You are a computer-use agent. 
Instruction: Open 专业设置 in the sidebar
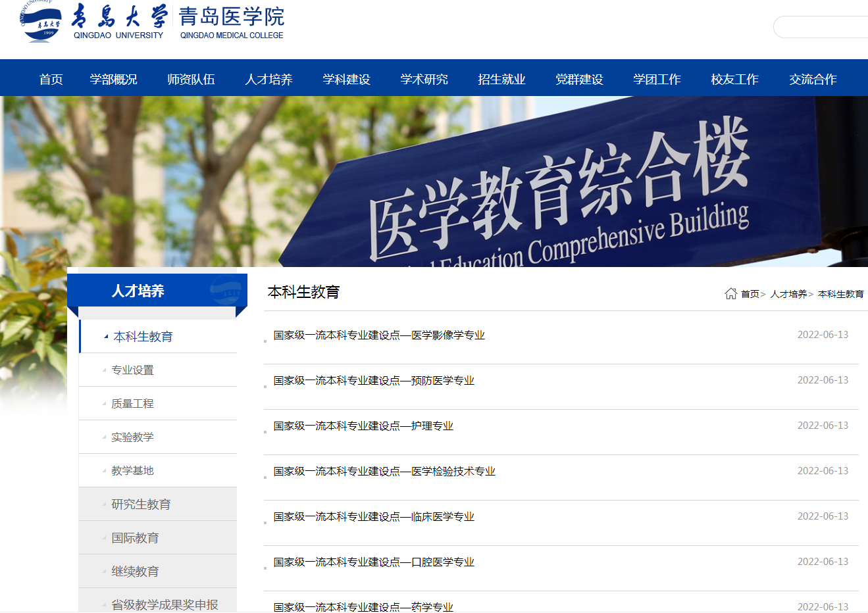coord(132,370)
